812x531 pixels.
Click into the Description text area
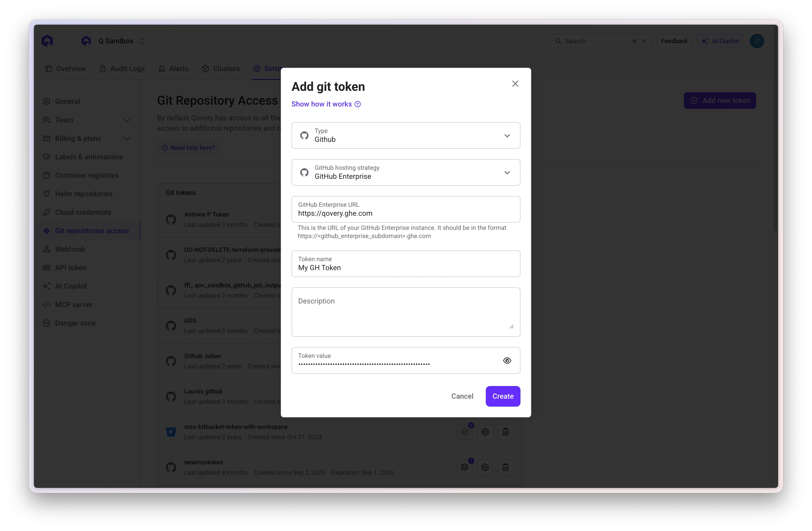(406, 312)
